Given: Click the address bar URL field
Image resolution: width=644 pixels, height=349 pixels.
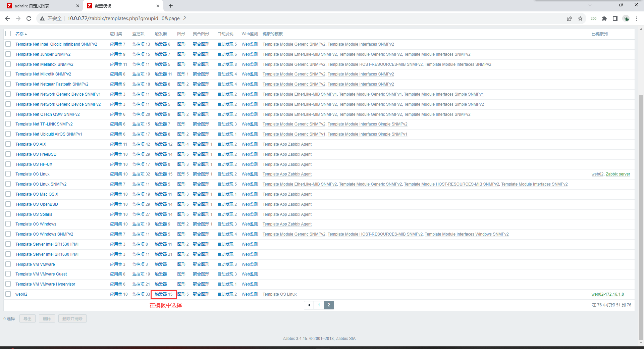Looking at the screenshot, I should pos(302,18).
